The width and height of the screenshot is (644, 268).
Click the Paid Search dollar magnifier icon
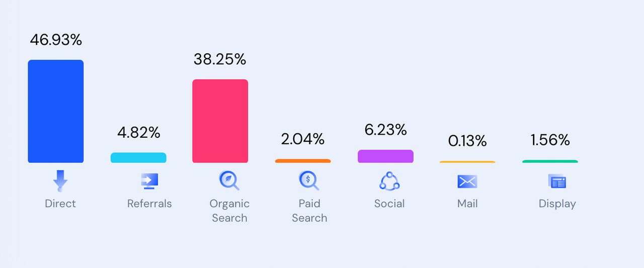click(309, 181)
